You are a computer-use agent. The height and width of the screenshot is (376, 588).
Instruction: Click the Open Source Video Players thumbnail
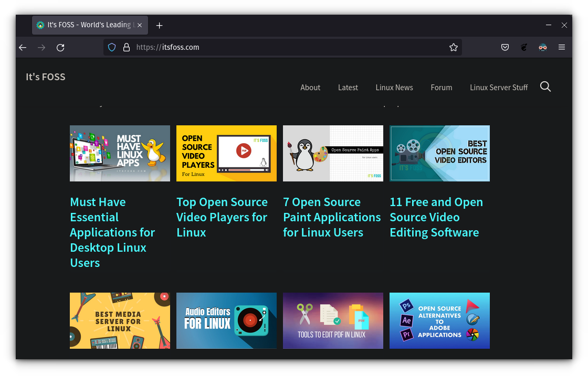pyautogui.click(x=226, y=154)
